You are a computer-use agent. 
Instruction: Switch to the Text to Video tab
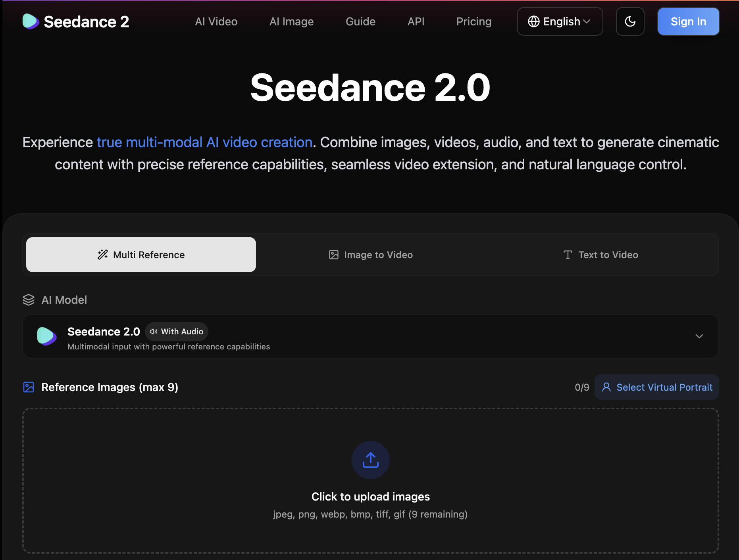click(x=600, y=255)
